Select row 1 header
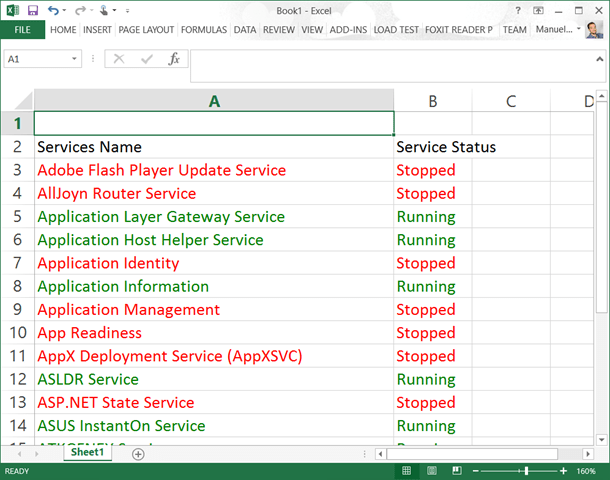The image size is (610, 480). click(18, 123)
